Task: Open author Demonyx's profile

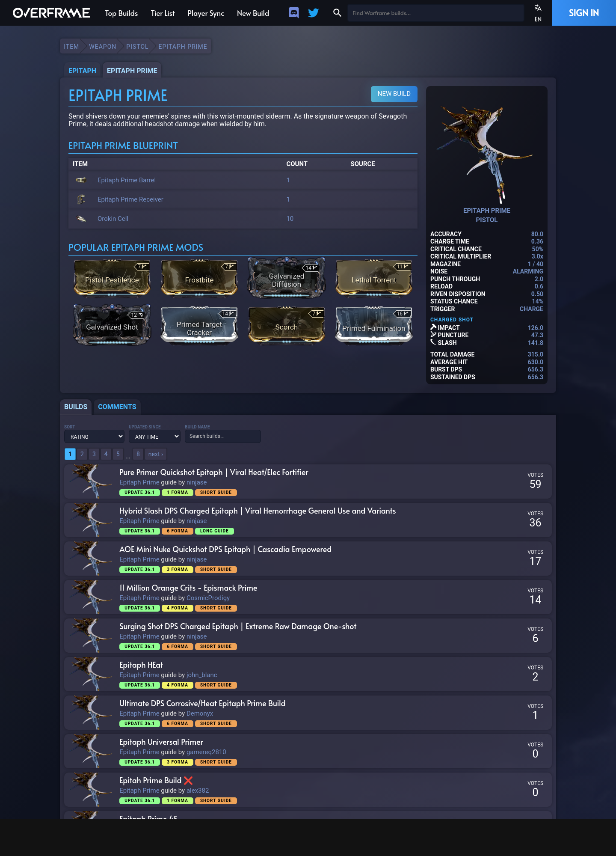Action: (200, 713)
